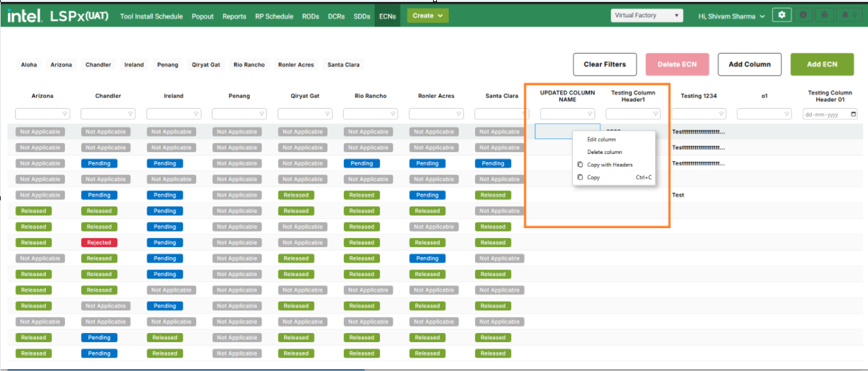868x371 pixels.
Task: Open the settings gear in header
Action: coord(781,15)
